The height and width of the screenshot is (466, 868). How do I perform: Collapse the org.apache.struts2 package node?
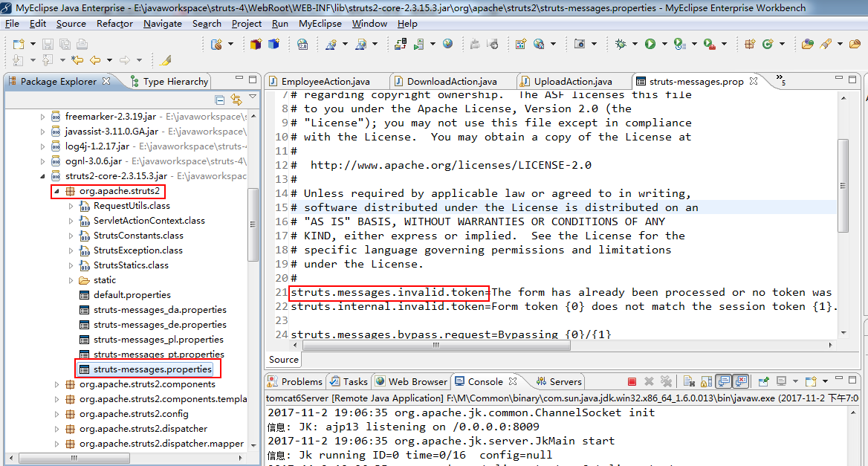pos(56,191)
